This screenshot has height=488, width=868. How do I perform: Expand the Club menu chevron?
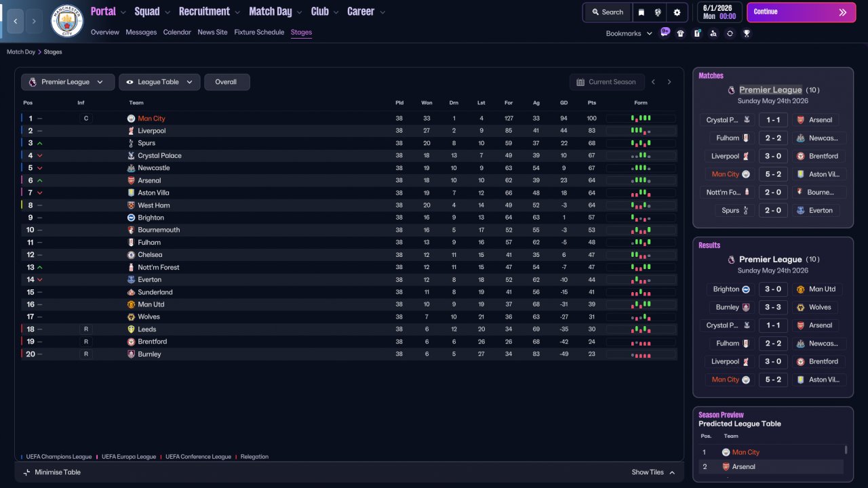[336, 12]
